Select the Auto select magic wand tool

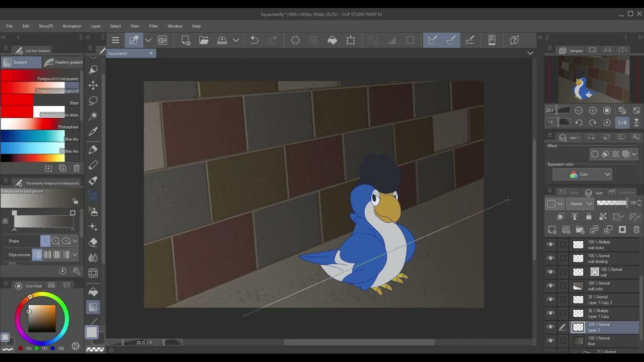[93, 116]
